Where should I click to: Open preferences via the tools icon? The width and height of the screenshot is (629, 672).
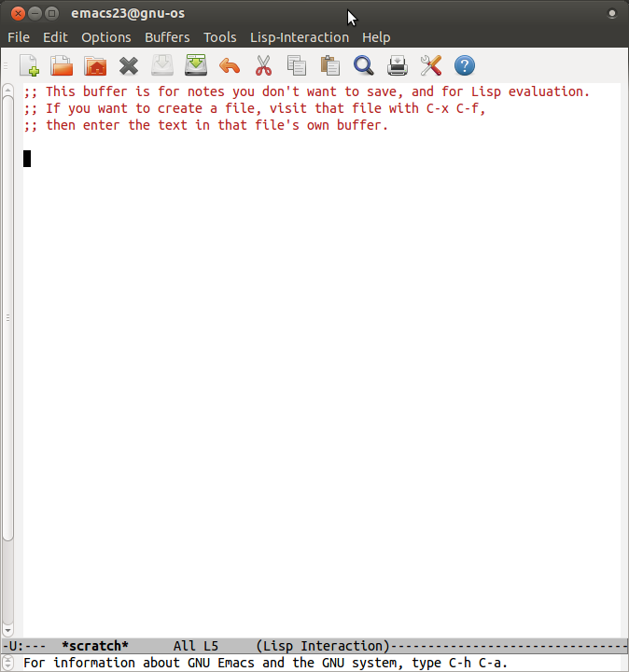[430, 65]
